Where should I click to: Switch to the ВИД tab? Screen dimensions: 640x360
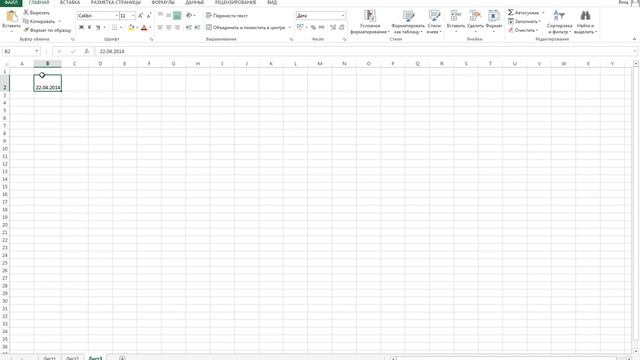click(272, 2)
